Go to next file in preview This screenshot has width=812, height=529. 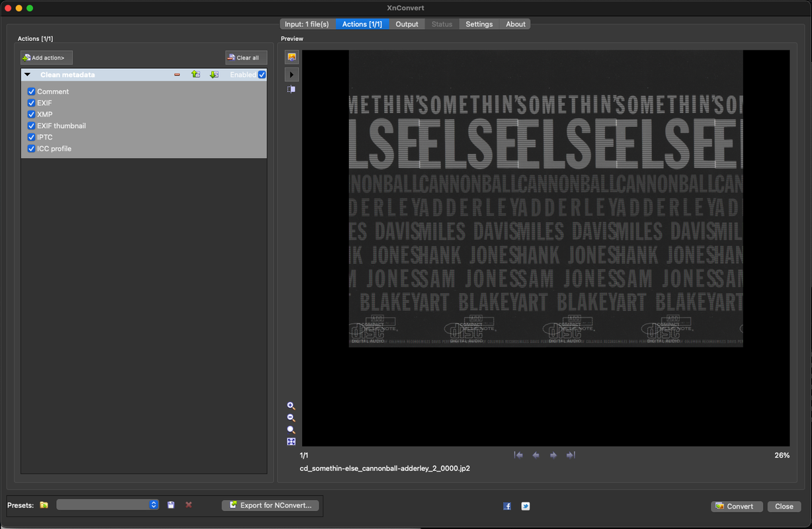click(553, 455)
